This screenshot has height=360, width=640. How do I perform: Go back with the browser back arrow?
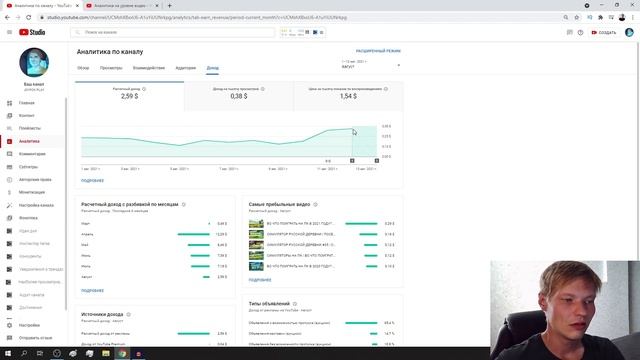[7, 18]
